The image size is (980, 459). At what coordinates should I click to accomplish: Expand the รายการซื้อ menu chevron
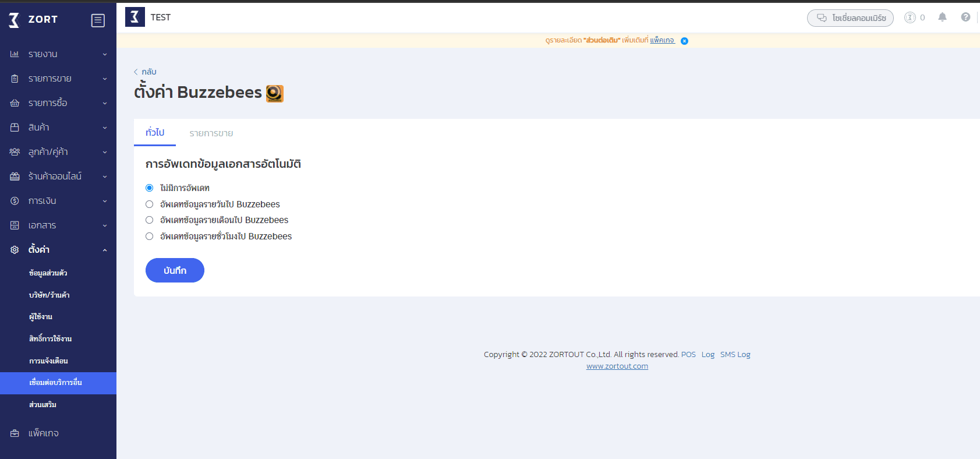[105, 103]
